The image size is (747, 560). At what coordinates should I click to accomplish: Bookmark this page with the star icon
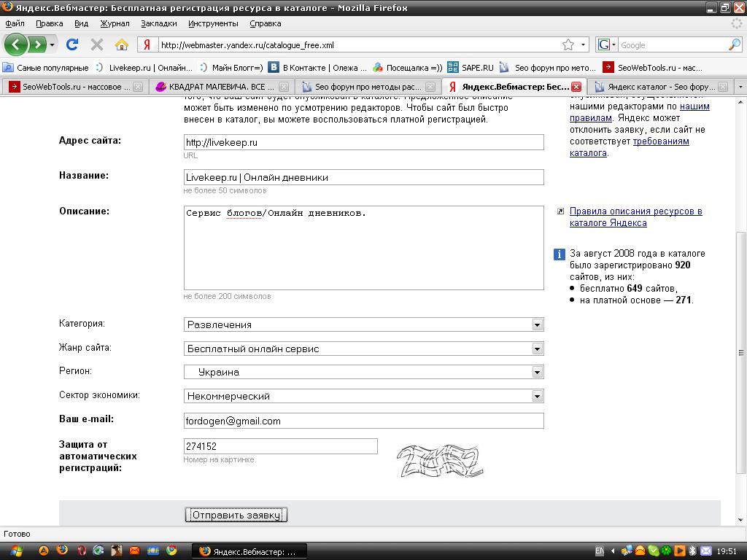(x=568, y=44)
